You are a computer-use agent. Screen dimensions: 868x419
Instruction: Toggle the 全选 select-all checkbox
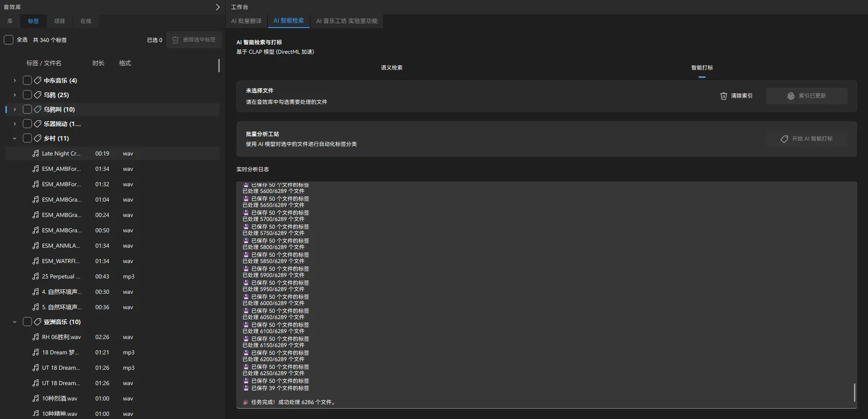(9, 40)
